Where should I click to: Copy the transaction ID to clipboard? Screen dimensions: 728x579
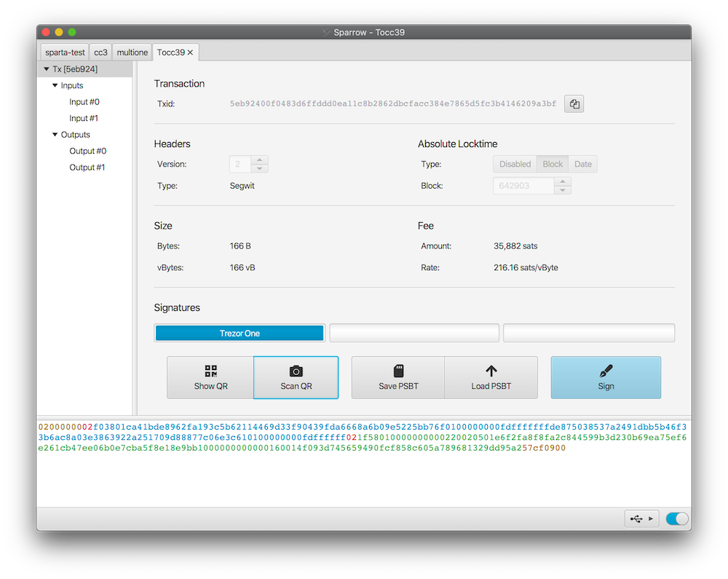574,104
